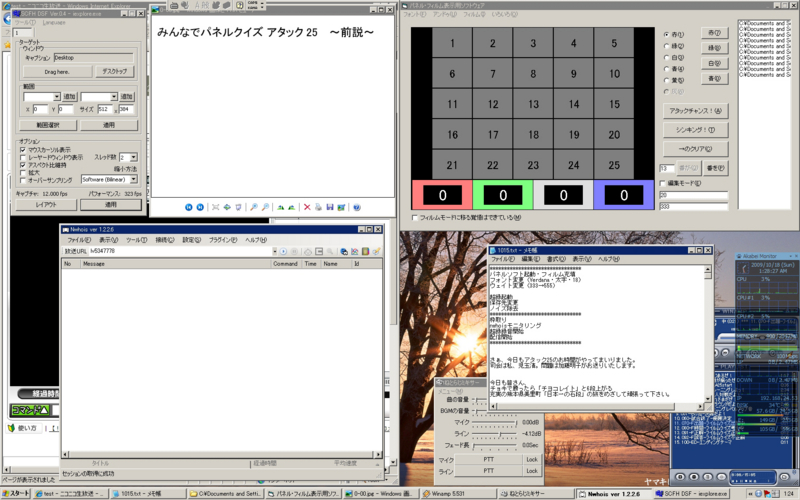Image resolution: width=800 pixels, height=500 pixels.
Task: Toggle オーバーサンプリング checkbox in SCFH DSF
Action: pyautogui.click(x=22, y=180)
